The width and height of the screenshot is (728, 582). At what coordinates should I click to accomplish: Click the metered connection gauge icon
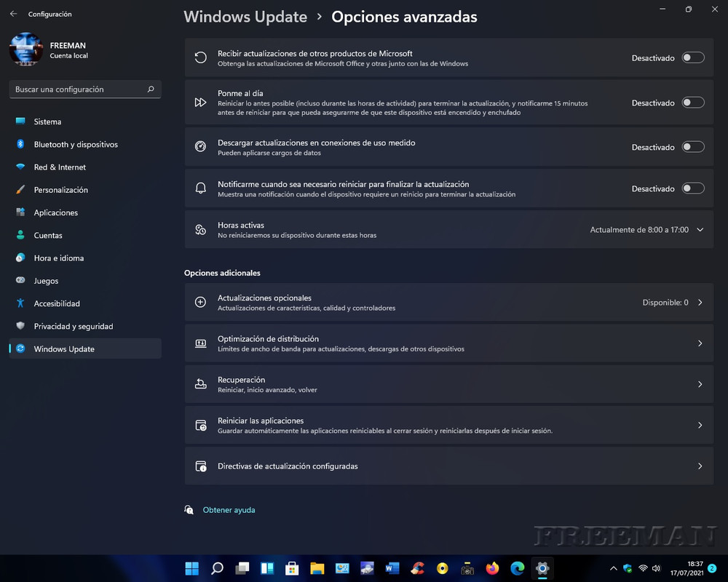pyautogui.click(x=201, y=147)
